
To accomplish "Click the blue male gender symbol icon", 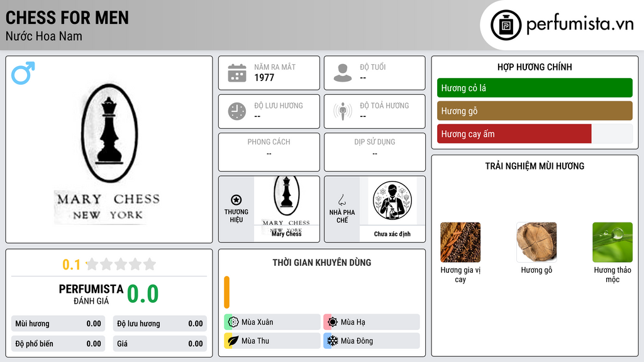I will (23, 73).
